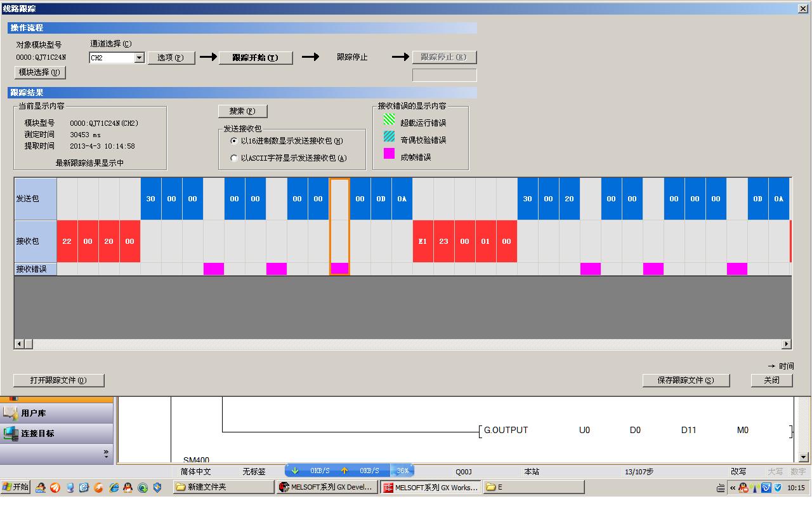Screen dimensions: 812x508
Task: Open GX Developer from the taskbar
Action: 327,487
